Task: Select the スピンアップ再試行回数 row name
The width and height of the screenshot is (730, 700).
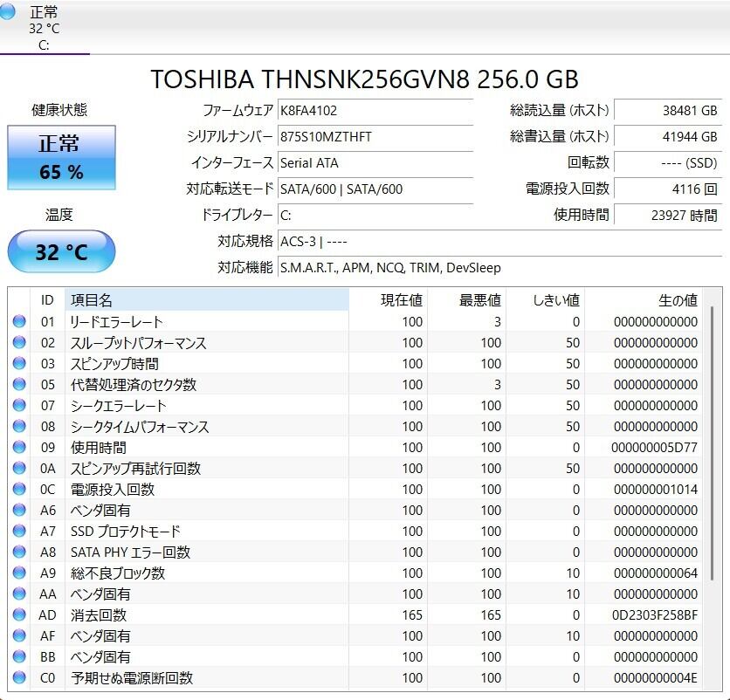Action: point(135,468)
